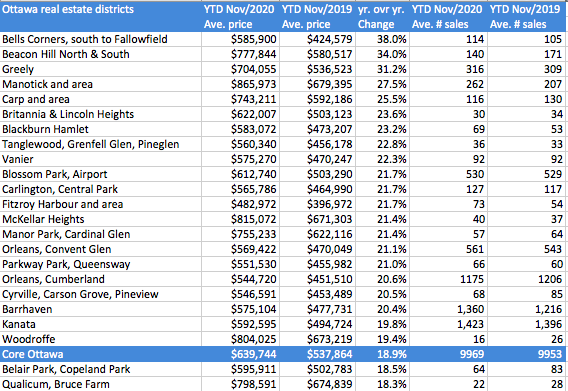Select the 18.9% Core Ottawa change cell

[x=382, y=354]
